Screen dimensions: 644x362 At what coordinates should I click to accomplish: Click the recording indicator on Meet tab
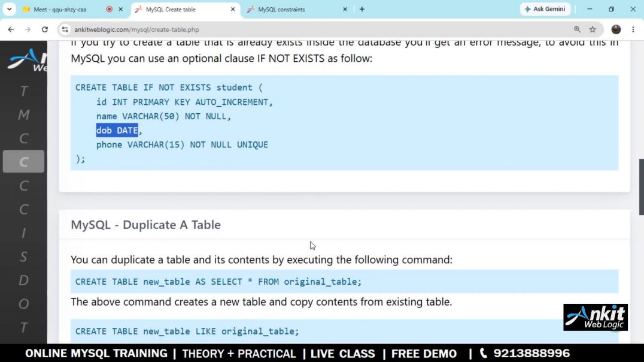pyautogui.click(x=110, y=9)
